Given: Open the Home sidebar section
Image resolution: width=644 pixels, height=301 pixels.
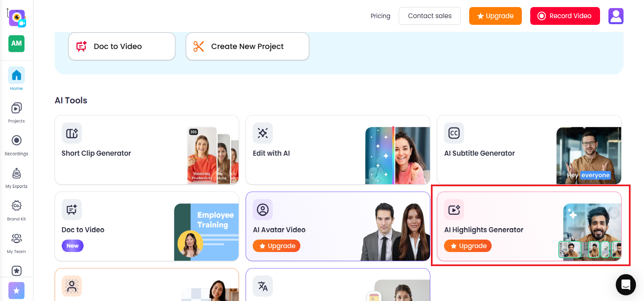Looking at the screenshot, I should coord(16,79).
